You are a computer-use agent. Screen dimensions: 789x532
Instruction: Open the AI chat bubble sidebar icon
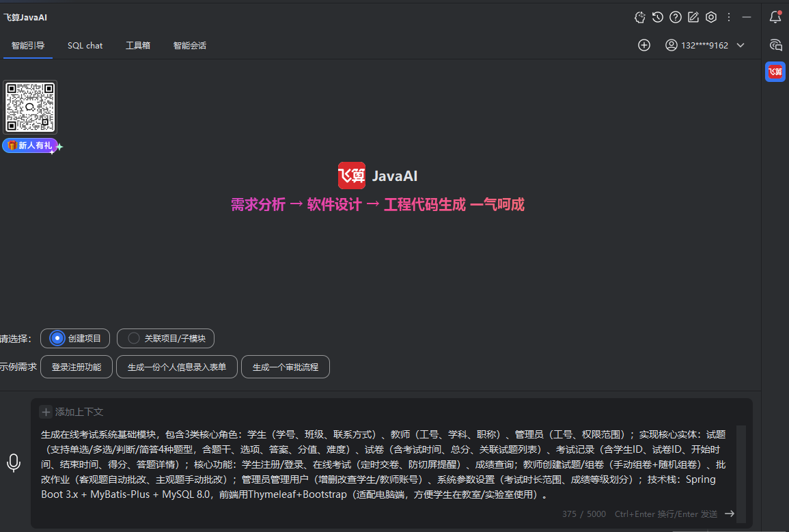click(775, 45)
